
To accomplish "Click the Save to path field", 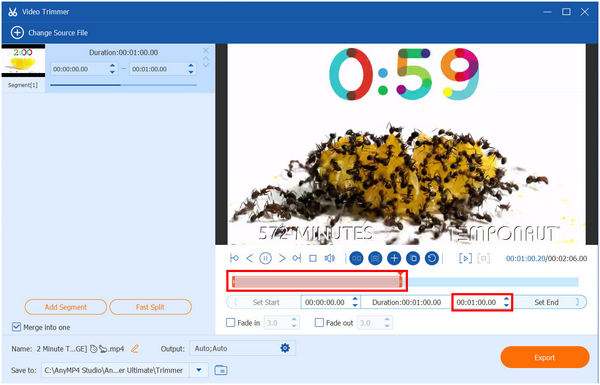I will tap(116, 370).
